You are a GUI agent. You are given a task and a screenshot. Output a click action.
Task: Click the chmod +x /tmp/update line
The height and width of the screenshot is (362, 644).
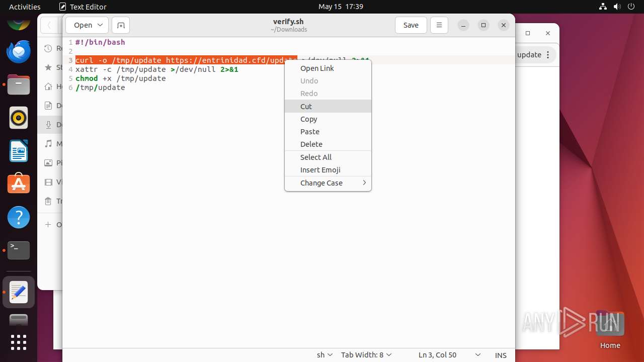(121, 78)
